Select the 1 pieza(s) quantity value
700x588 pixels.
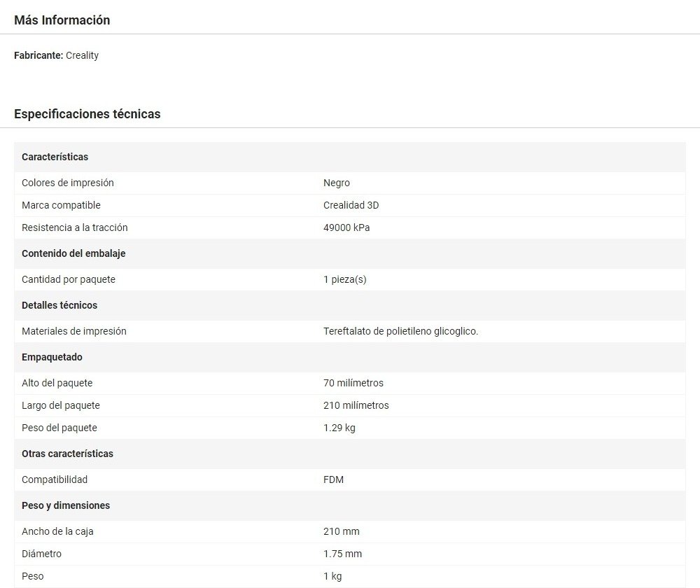click(344, 279)
